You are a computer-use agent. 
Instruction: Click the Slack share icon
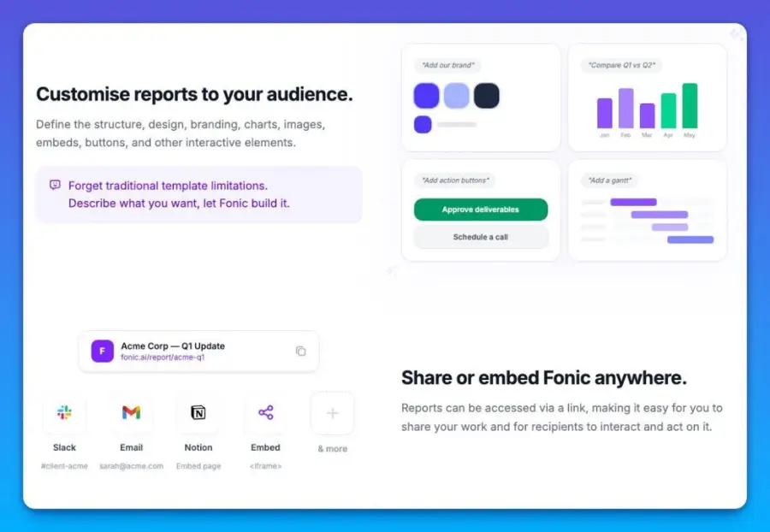tap(64, 413)
